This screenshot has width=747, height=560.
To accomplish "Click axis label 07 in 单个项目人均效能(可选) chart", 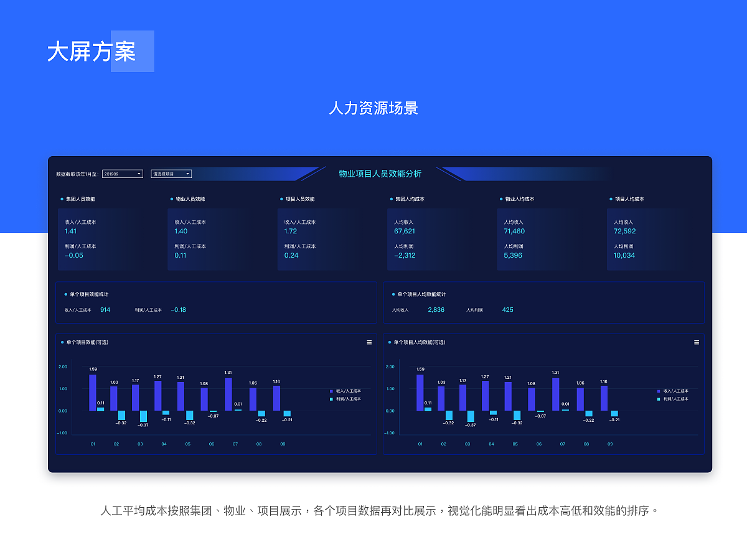I will (563, 444).
